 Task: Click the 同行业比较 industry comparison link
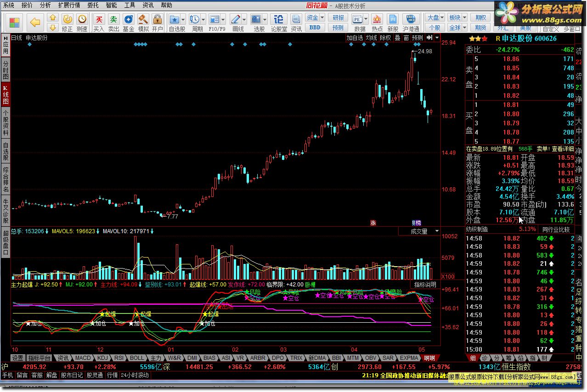click(556, 229)
